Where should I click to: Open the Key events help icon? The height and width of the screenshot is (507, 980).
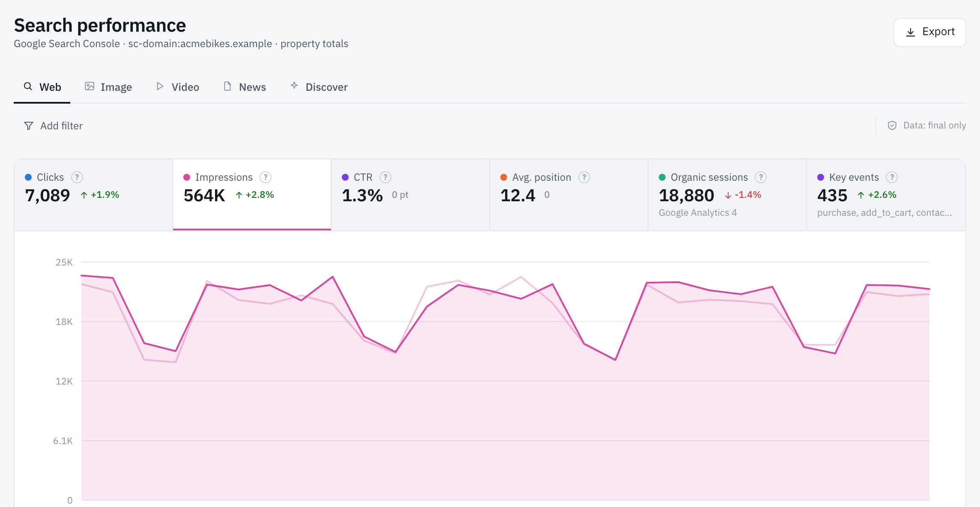892,177
